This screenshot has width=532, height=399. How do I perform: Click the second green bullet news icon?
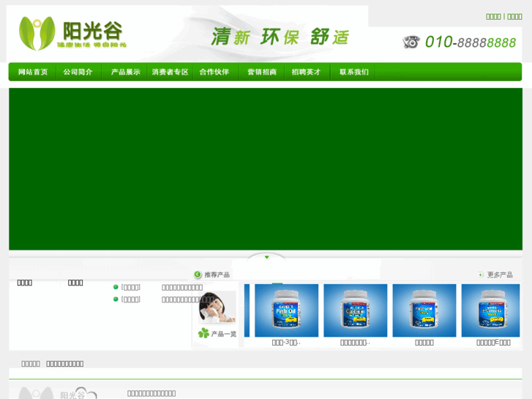pyautogui.click(x=116, y=299)
